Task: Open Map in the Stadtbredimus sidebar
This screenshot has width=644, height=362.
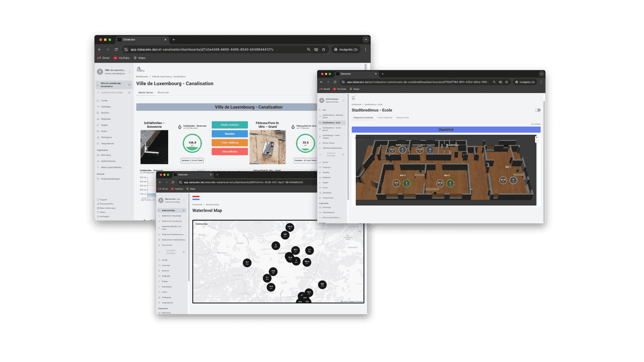Action: click(x=324, y=110)
